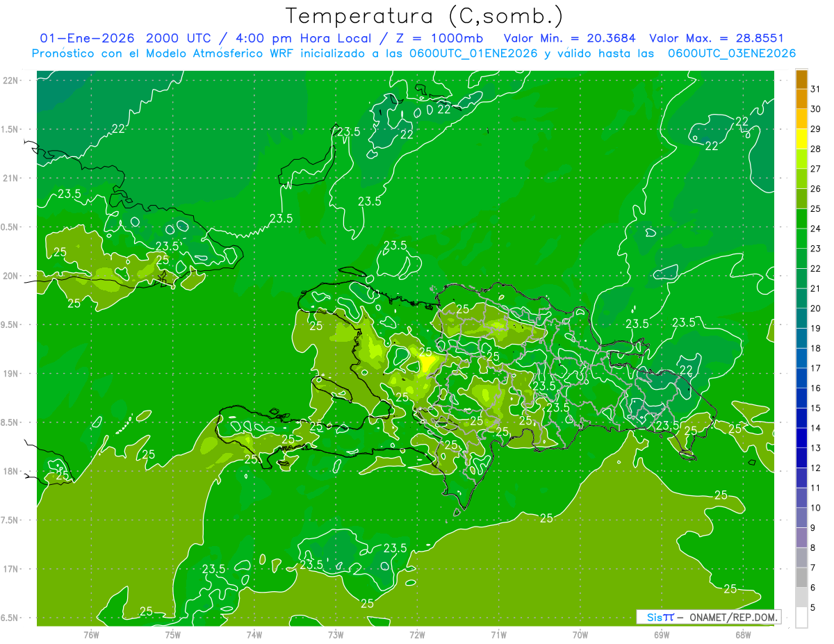This screenshot has width=834, height=644.
Task: Click the legend value '28'
Action: 815,149
